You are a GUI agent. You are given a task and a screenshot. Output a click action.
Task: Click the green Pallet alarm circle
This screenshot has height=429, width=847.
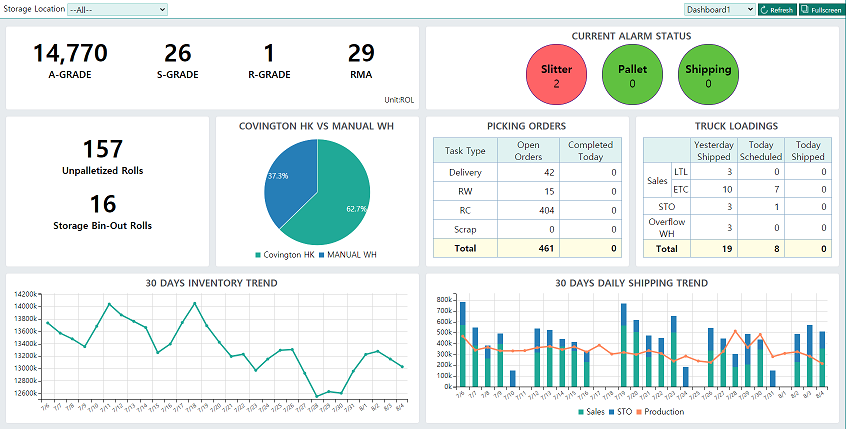point(632,76)
